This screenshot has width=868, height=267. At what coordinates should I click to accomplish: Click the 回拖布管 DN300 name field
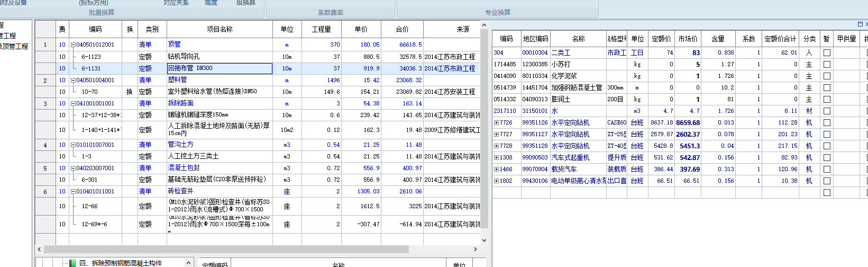pyautogui.click(x=220, y=68)
